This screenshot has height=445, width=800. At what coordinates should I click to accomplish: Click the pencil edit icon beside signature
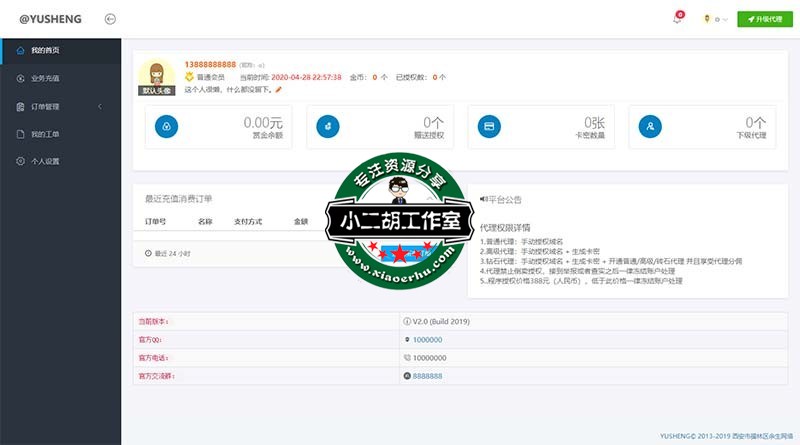coord(279,89)
